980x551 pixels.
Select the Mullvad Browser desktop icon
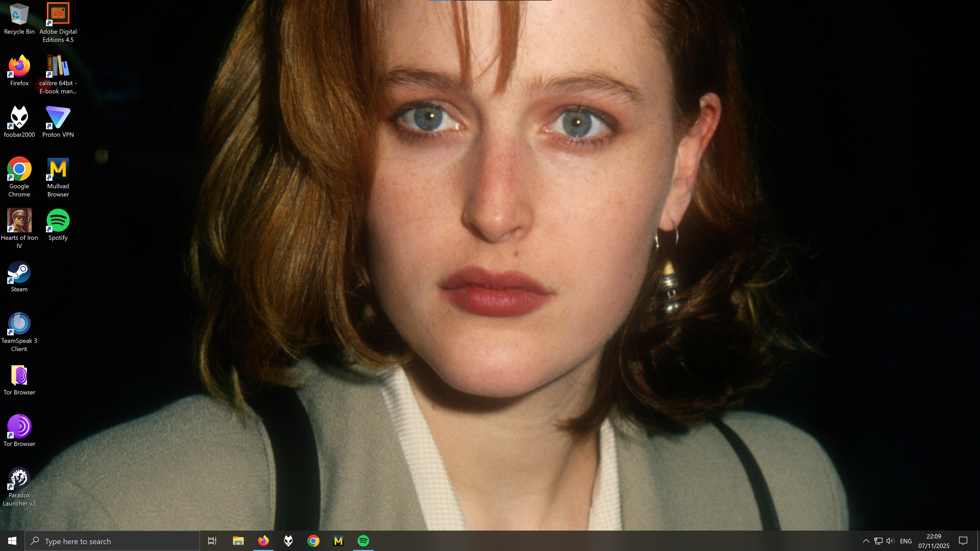pos(58,169)
